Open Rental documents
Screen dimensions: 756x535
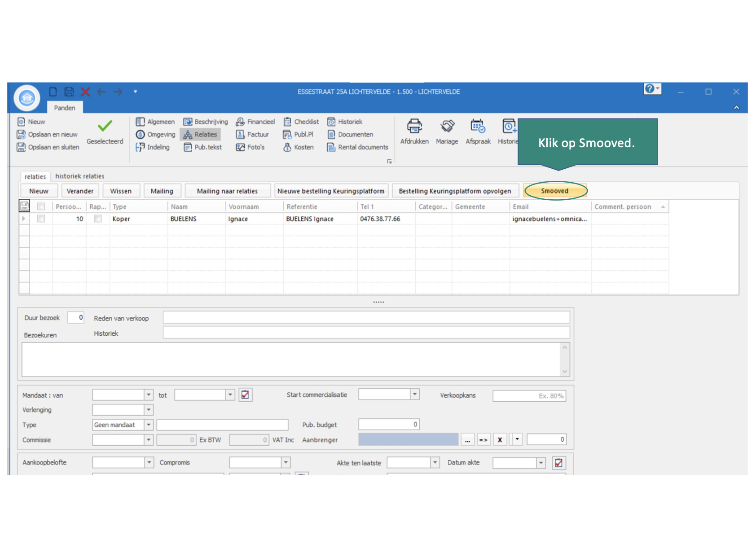click(358, 147)
